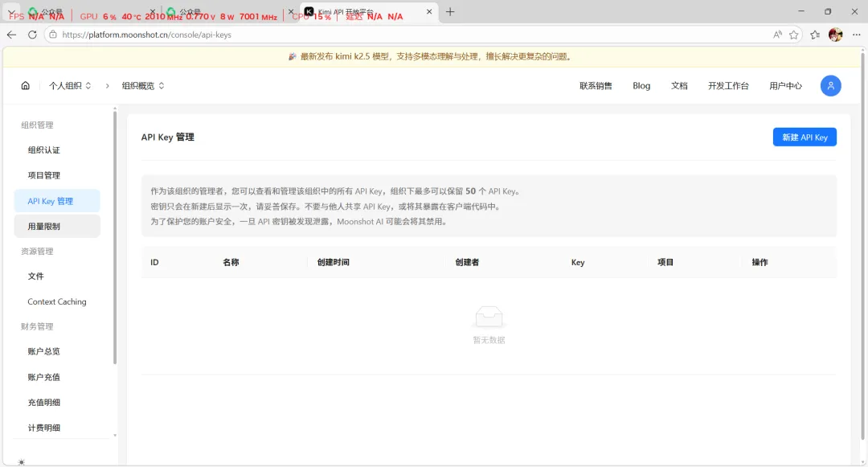868x467 pixels.
Task: Open 充值明细 in sidebar
Action: click(x=57, y=402)
